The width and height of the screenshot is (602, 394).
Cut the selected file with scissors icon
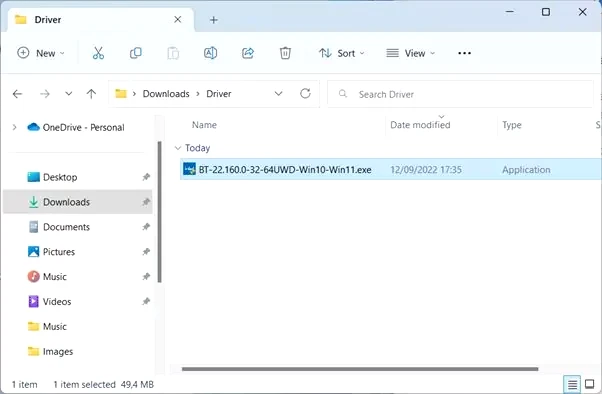[x=98, y=53]
